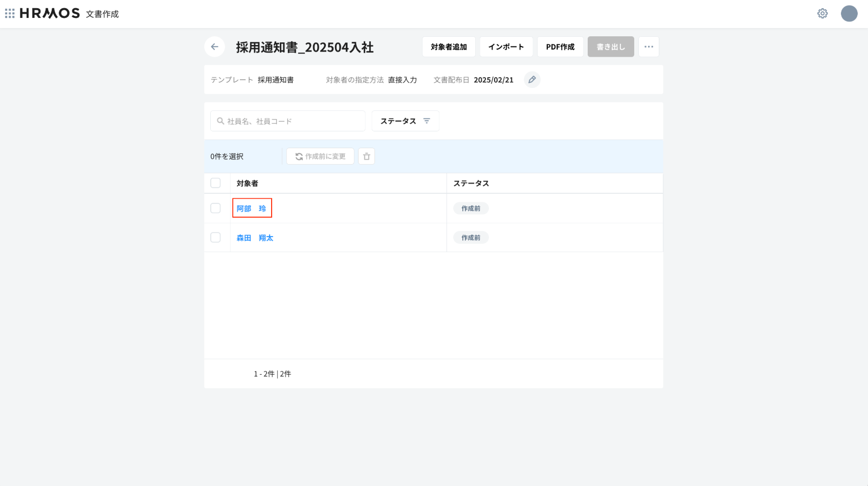The width and height of the screenshot is (868, 486).
Task: Edit document details with the pencil icon
Action: pyautogui.click(x=532, y=80)
